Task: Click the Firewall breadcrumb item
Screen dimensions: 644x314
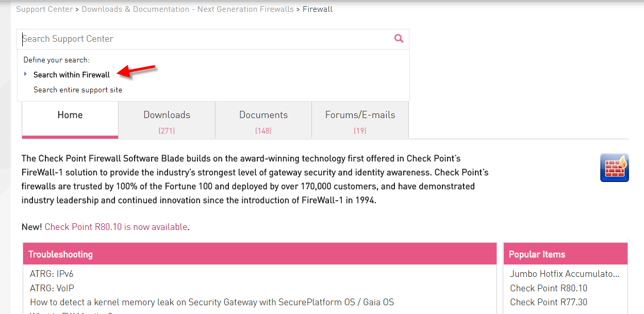Action: pyautogui.click(x=318, y=9)
